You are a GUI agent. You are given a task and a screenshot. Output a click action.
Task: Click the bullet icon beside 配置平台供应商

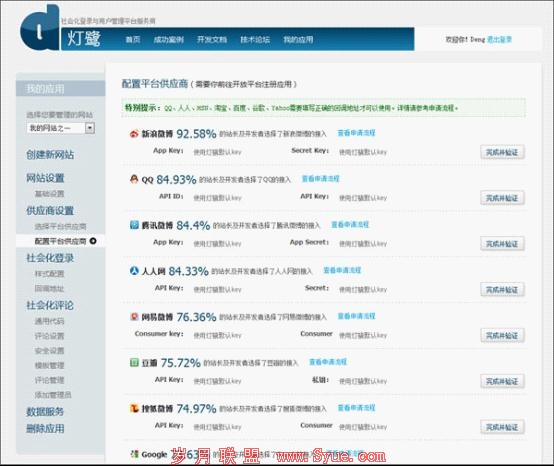(93, 241)
